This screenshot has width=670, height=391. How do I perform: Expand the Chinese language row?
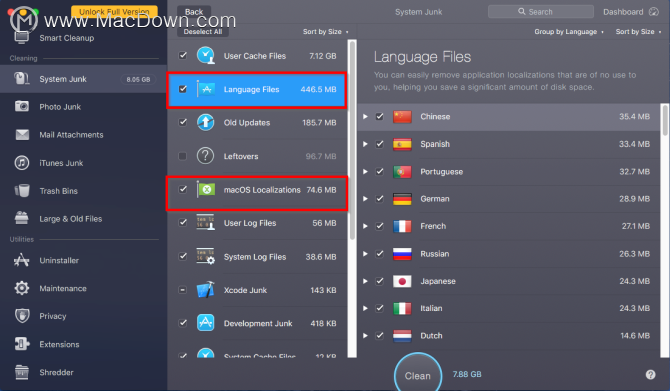(365, 116)
